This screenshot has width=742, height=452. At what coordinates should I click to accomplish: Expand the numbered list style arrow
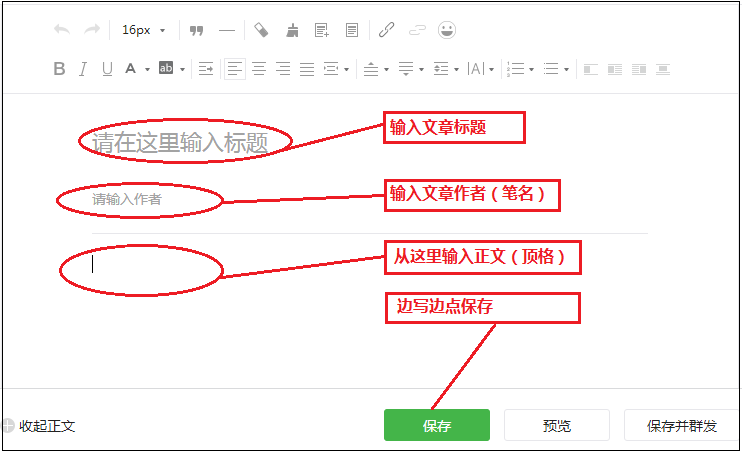(531, 70)
